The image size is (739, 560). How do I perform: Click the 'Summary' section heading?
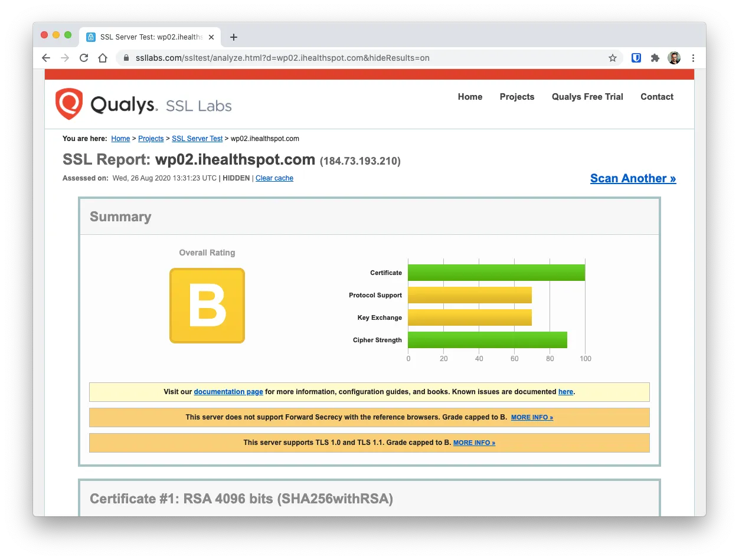pos(120,217)
